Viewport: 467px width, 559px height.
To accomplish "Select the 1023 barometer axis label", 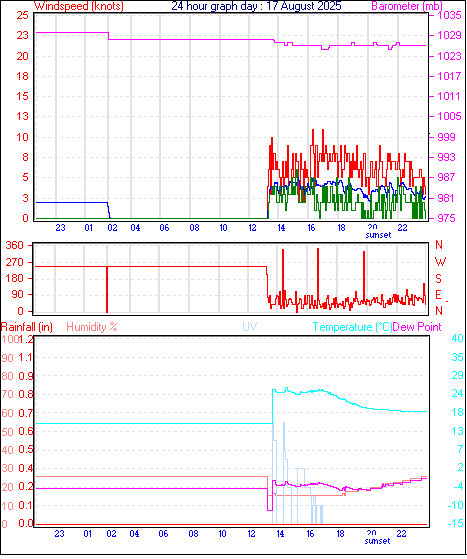I will tap(449, 56).
